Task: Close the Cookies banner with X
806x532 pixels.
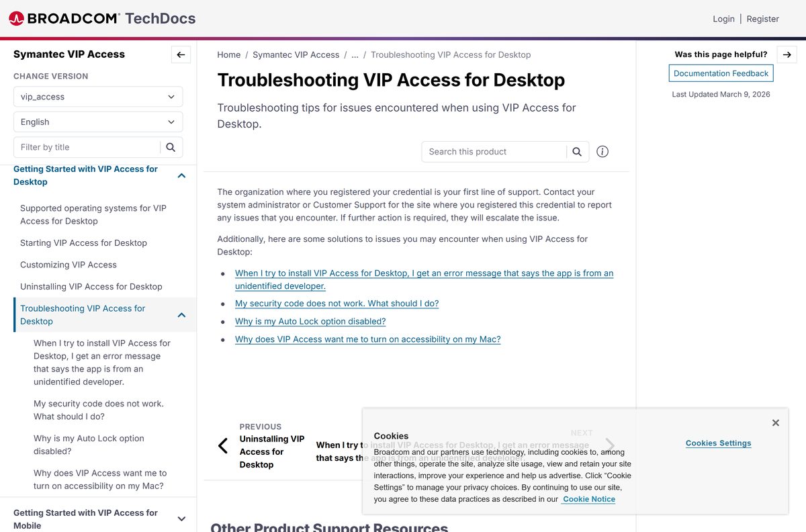Action: pos(776,423)
